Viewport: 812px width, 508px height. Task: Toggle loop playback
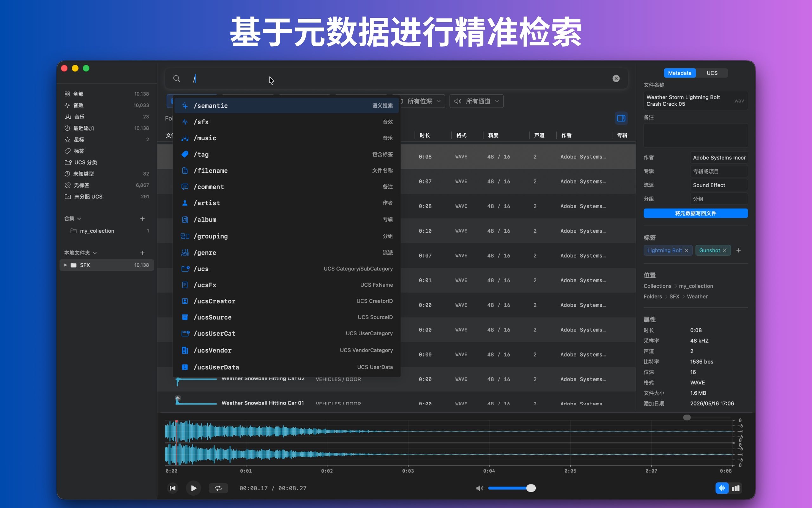pos(219,488)
